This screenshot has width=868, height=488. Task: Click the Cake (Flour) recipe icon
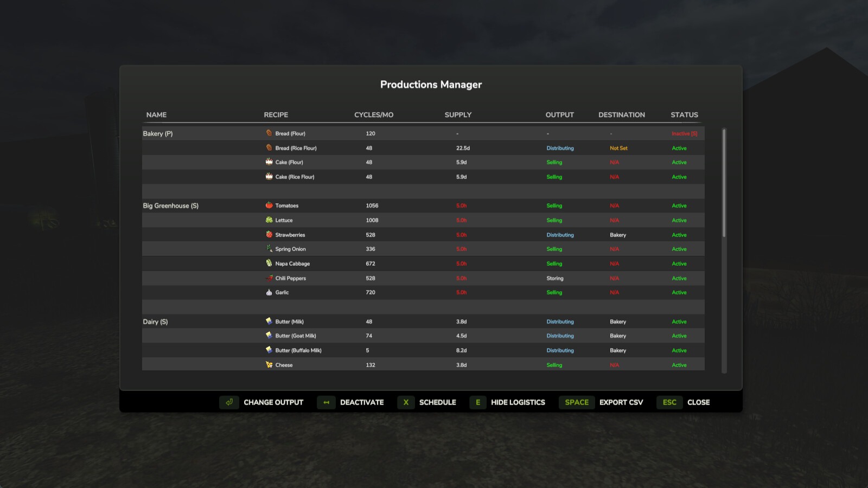269,162
